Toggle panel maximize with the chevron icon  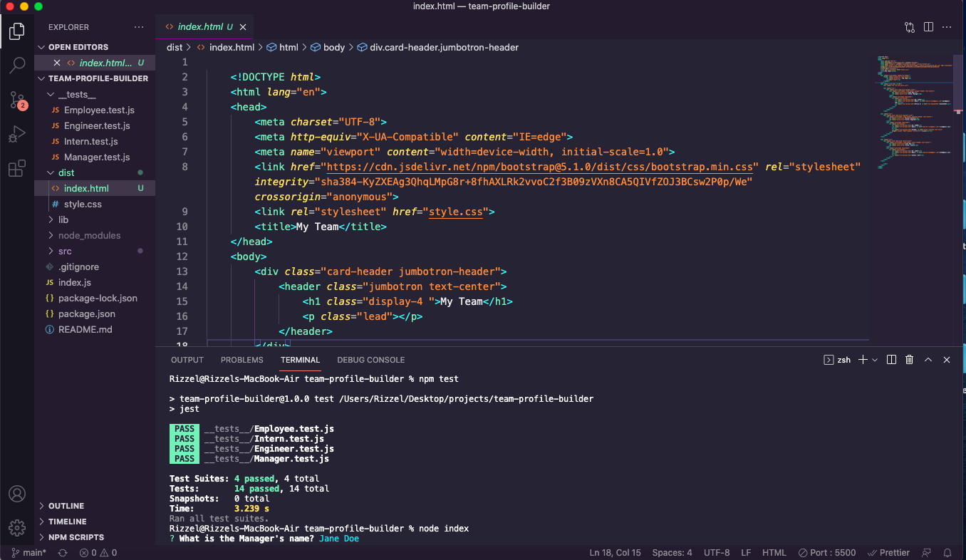point(928,360)
